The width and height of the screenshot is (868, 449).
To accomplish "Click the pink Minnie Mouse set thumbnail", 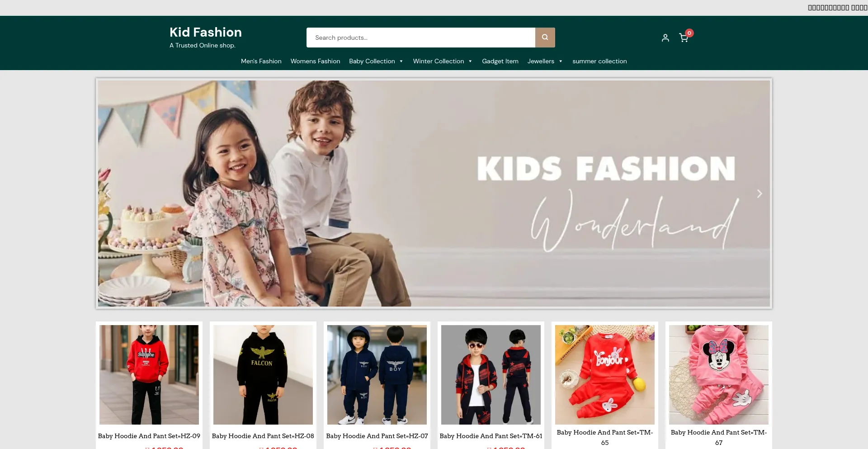I will (719, 375).
